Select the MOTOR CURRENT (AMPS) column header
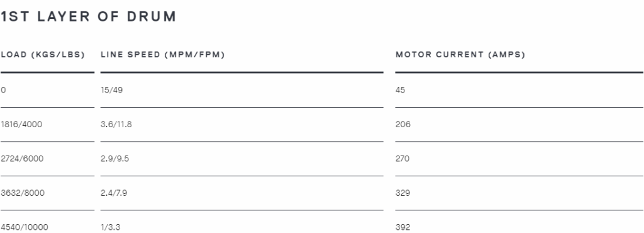The width and height of the screenshot is (644, 233). click(460, 55)
